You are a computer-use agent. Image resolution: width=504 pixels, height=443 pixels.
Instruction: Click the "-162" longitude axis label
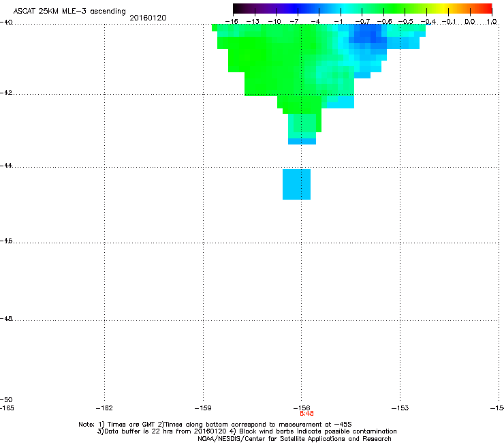tap(104, 408)
